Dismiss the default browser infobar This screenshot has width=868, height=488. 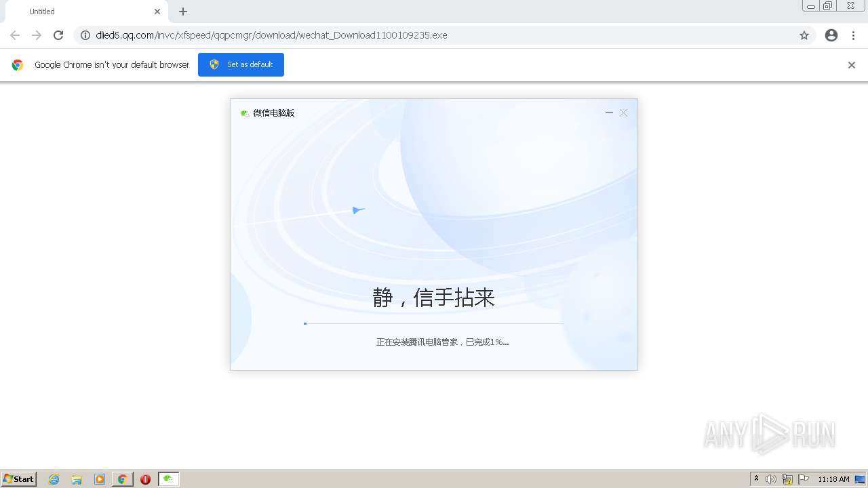click(852, 65)
